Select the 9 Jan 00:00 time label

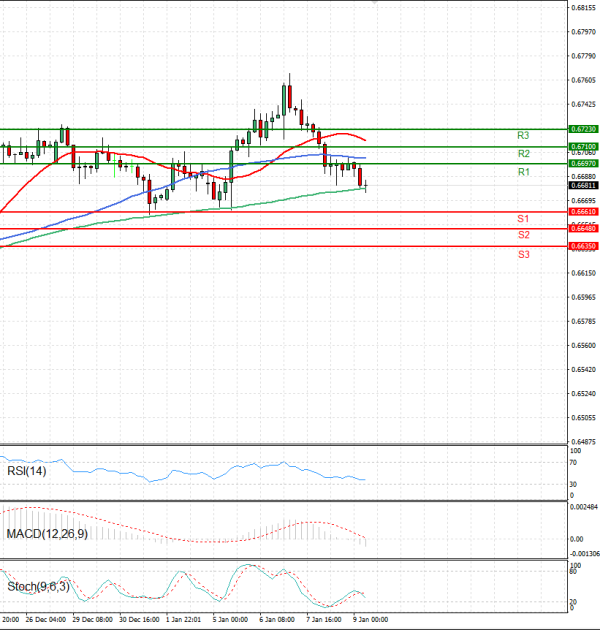[x=370, y=619]
